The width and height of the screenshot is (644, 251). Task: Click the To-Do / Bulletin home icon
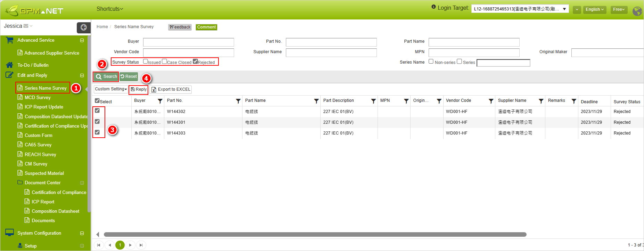click(10, 65)
